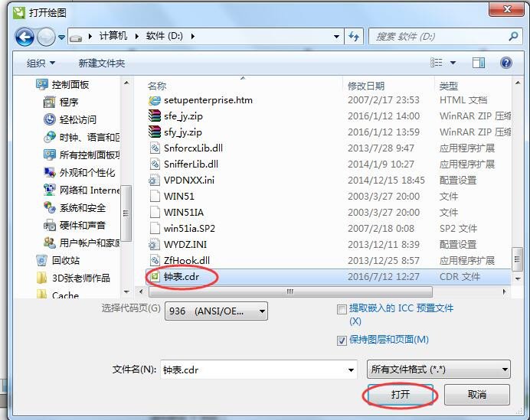The width and height of the screenshot is (530, 420).
Task: Click the 类型 column header
Action: [449, 86]
